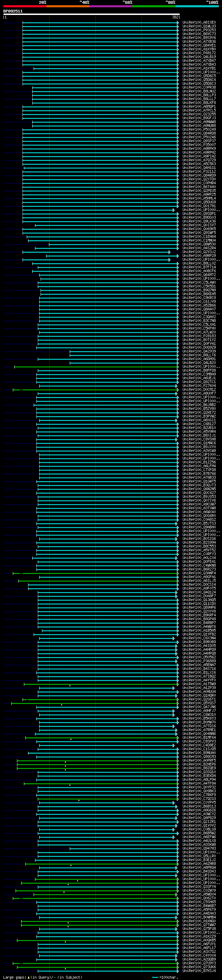Select the UniRef100_Q7U9Y3 label

pyautogui.click(x=199, y=963)
